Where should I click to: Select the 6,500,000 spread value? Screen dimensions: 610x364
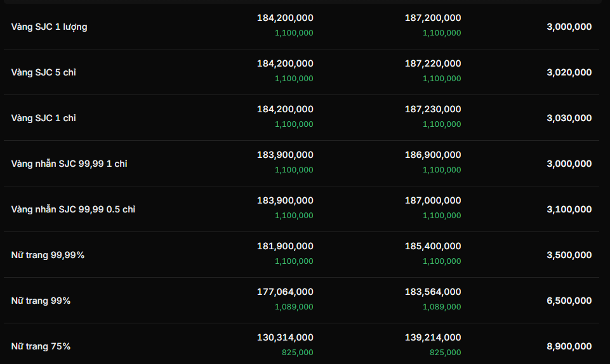569,301
